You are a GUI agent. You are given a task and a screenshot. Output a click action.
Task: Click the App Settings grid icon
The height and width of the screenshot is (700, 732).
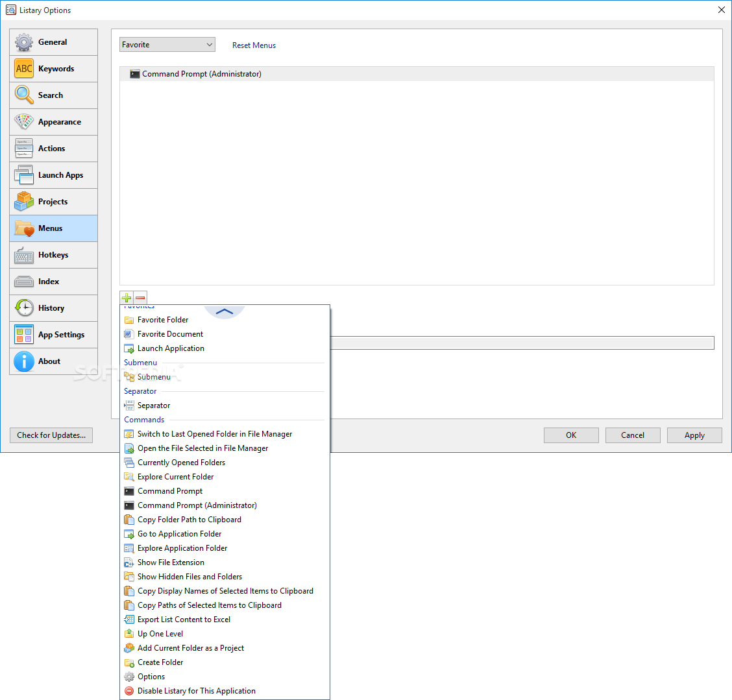coord(24,335)
